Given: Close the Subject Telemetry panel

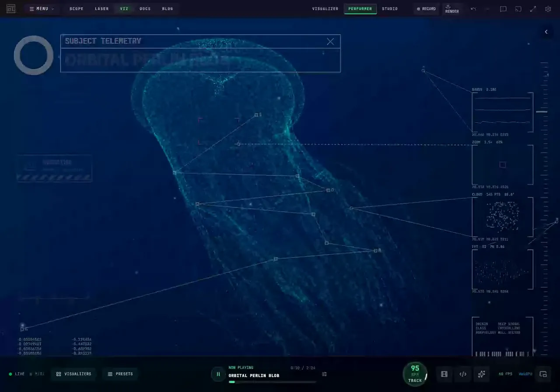Looking at the screenshot, I should point(330,41).
